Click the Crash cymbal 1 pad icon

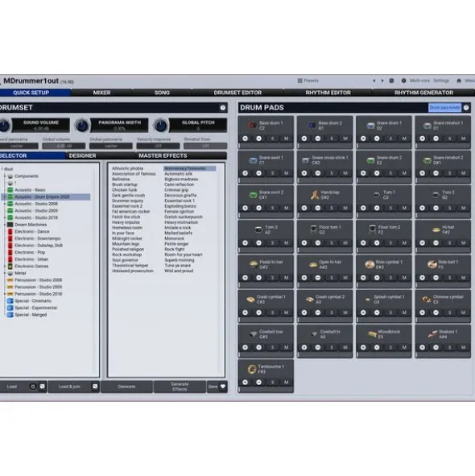point(250,300)
